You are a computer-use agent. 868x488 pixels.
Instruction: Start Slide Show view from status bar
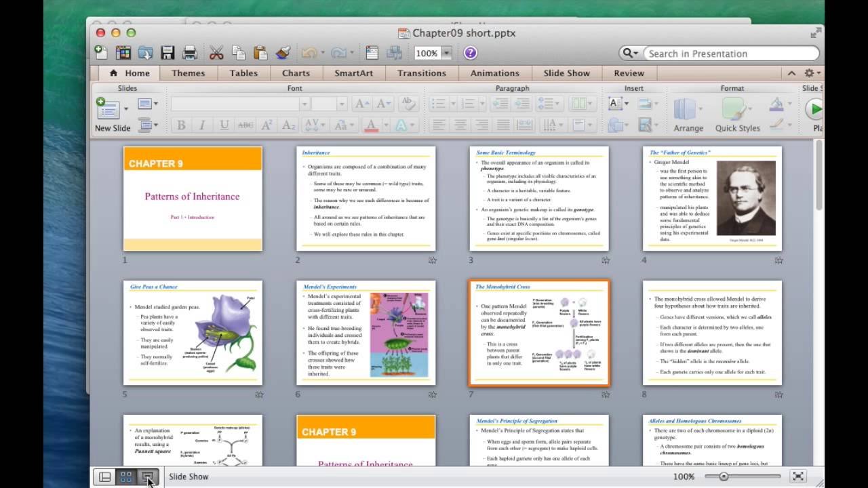(147, 476)
